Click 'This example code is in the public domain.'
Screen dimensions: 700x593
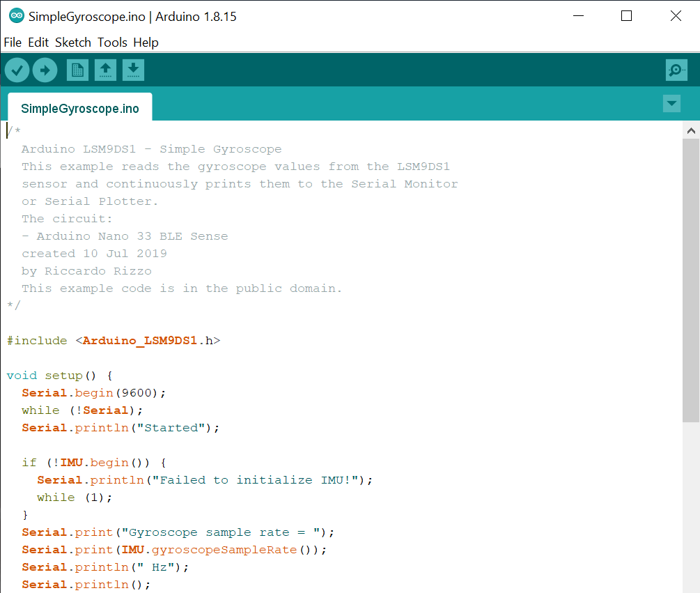(x=182, y=288)
